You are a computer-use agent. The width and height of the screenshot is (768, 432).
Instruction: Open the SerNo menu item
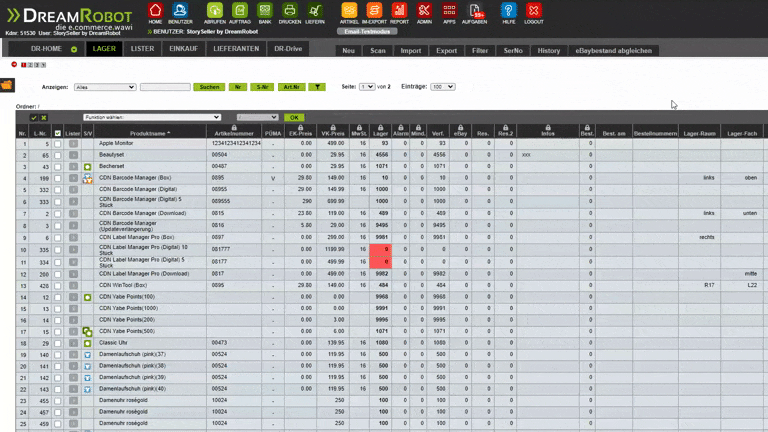(513, 50)
